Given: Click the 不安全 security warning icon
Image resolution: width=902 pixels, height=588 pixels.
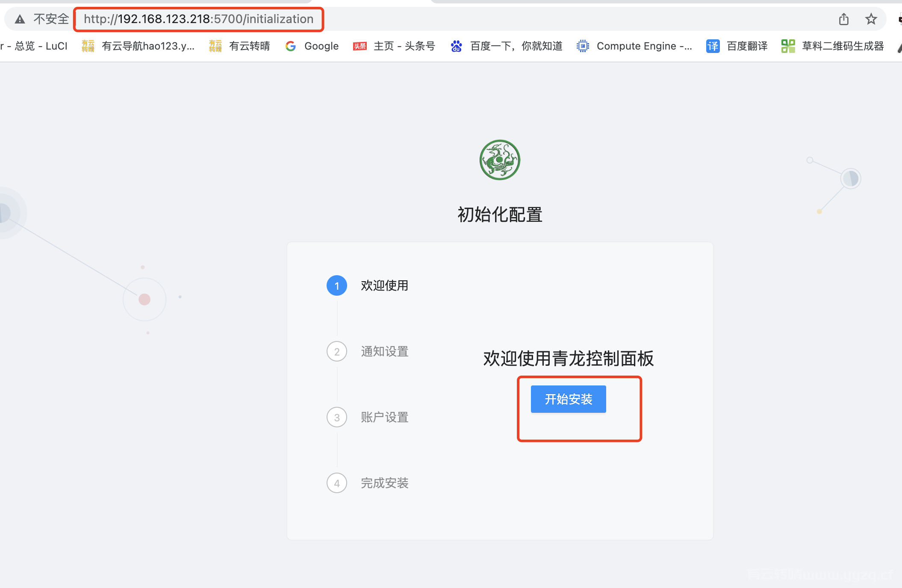Looking at the screenshot, I should pos(20,19).
